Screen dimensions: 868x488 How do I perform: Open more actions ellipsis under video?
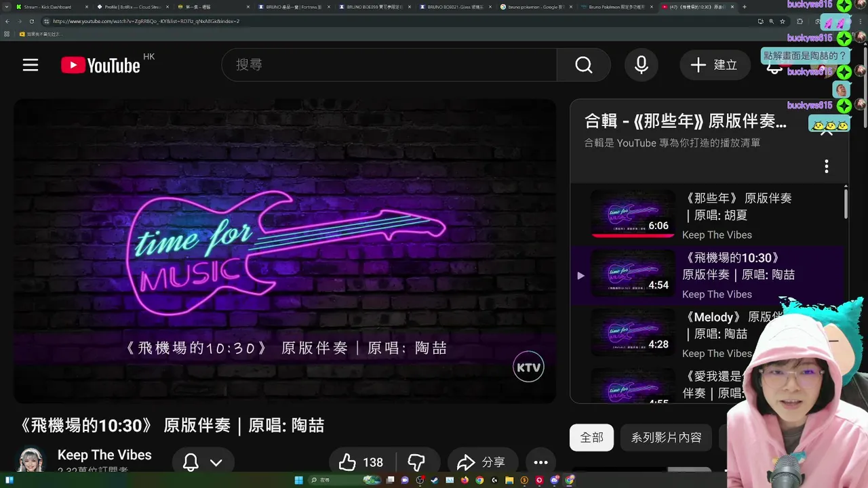pos(540,462)
